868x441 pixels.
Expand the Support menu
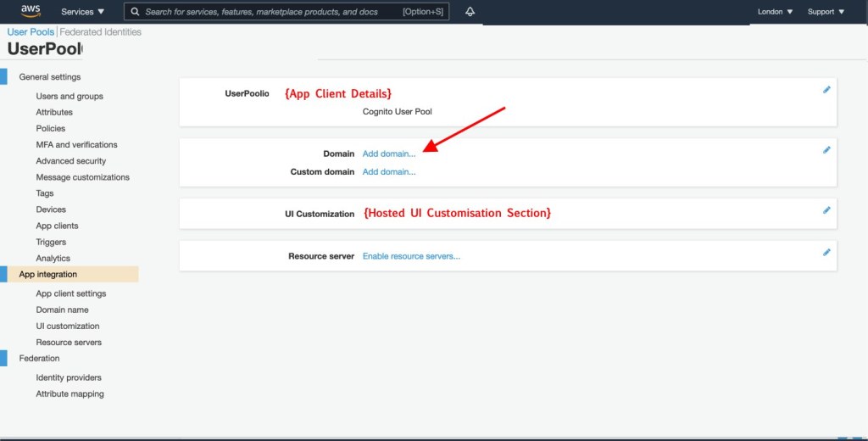pyautogui.click(x=826, y=12)
